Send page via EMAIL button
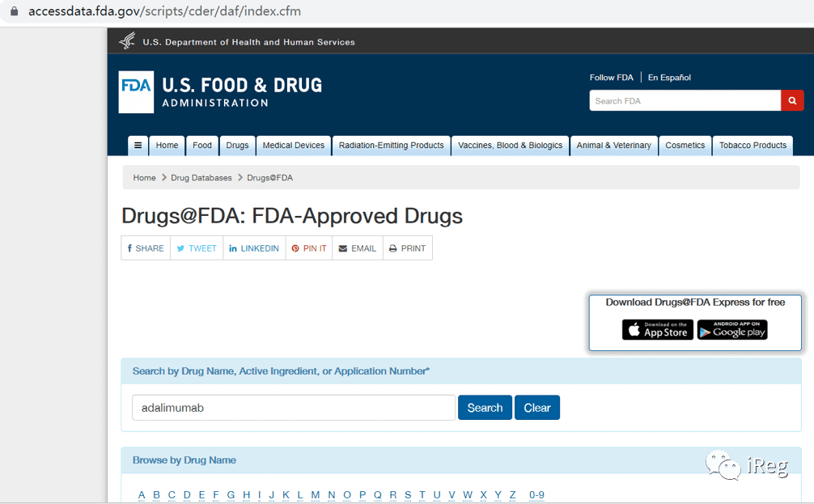The height and width of the screenshot is (504, 814). coord(358,248)
